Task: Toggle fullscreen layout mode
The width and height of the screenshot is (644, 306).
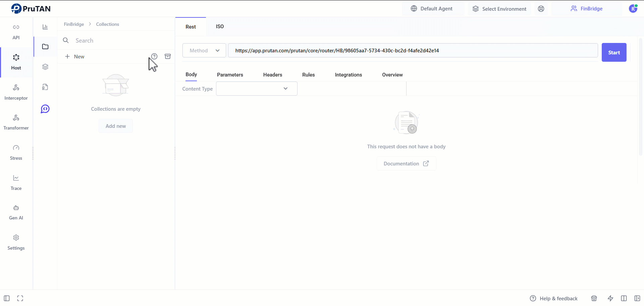Action: [20, 298]
